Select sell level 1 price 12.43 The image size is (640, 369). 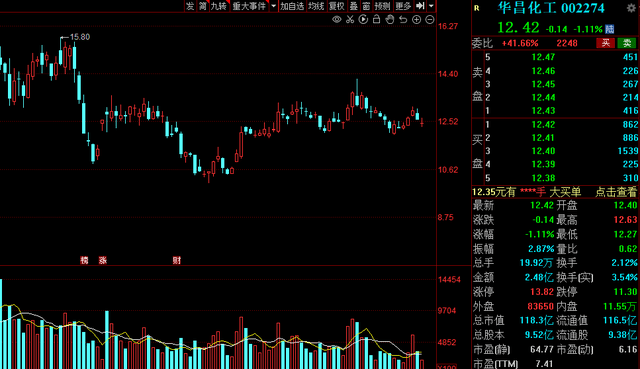coord(543,111)
